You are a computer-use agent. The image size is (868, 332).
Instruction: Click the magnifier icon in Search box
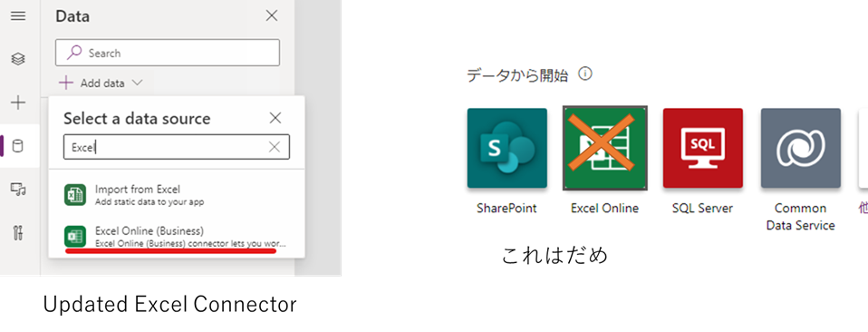[x=74, y=53]
